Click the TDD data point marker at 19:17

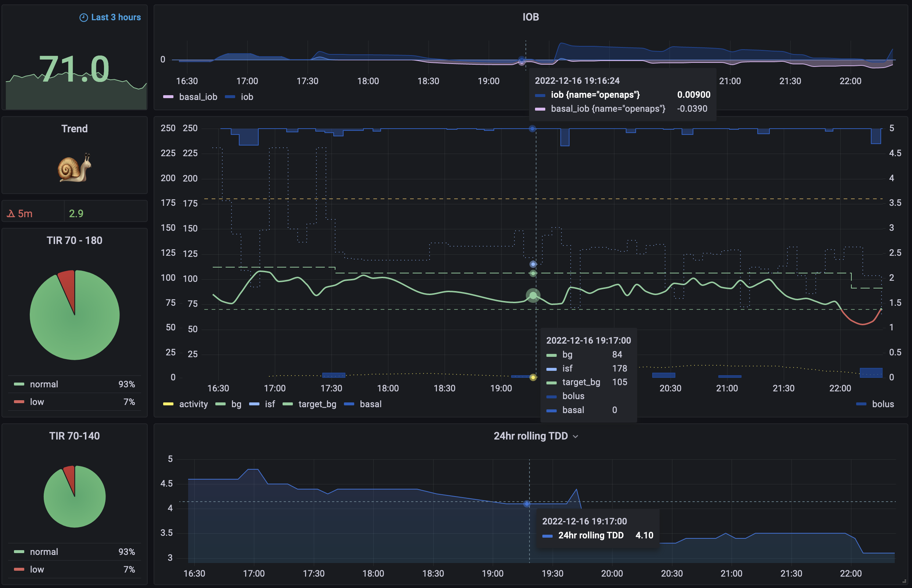[527, 504]
